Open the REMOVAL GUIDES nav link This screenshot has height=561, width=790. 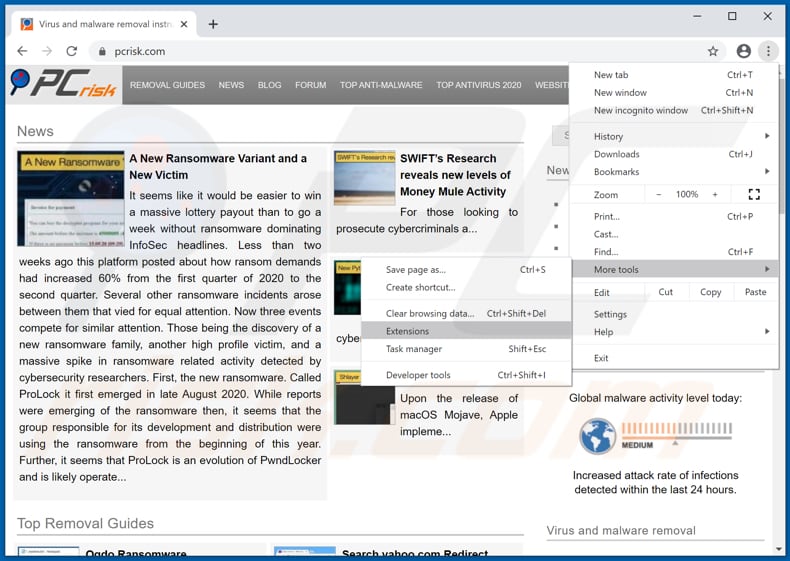(x=167, y=85)
